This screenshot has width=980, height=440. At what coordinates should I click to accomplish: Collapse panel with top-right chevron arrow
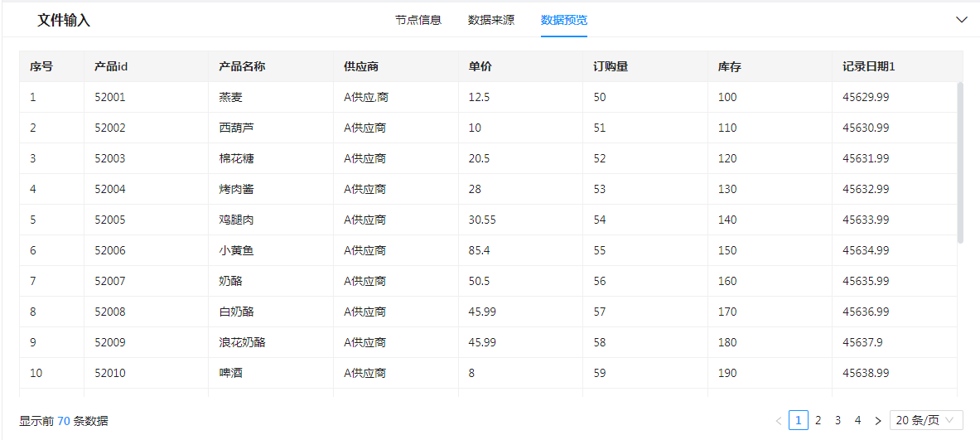tap(961, 20)
